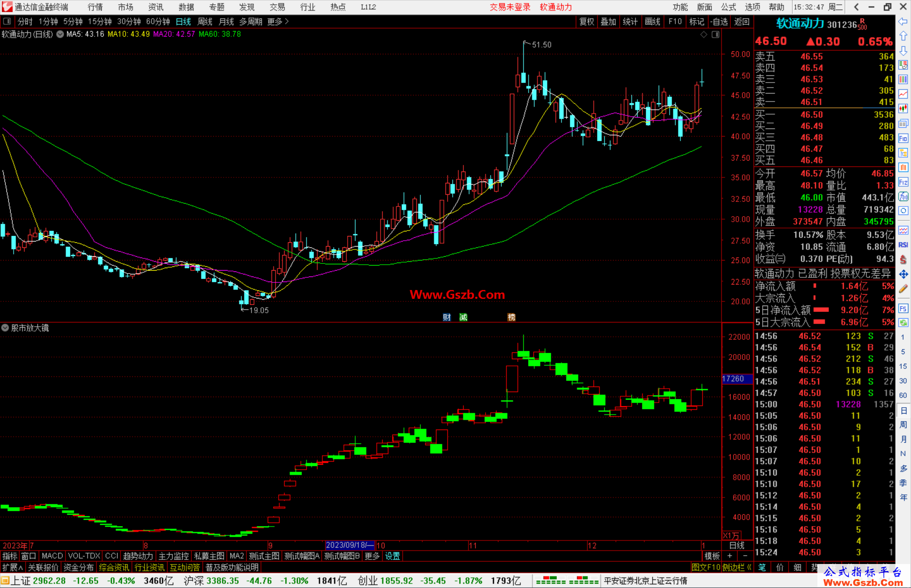Image resolution: width=911 pixels, height=588 pixels.
Task: Click the 2023/09/18 date marker on timeline
Action: pos(350,545)
